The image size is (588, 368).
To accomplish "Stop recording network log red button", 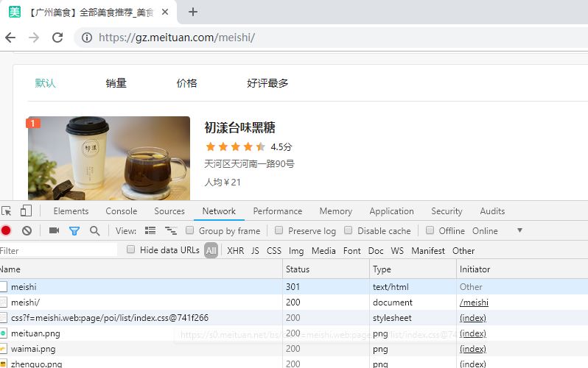I will 6,230.
